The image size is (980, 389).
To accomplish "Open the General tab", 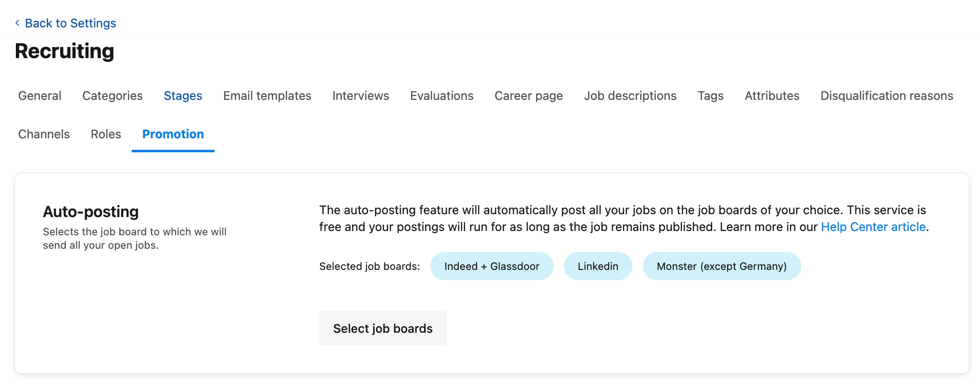I will coord(40,96).
